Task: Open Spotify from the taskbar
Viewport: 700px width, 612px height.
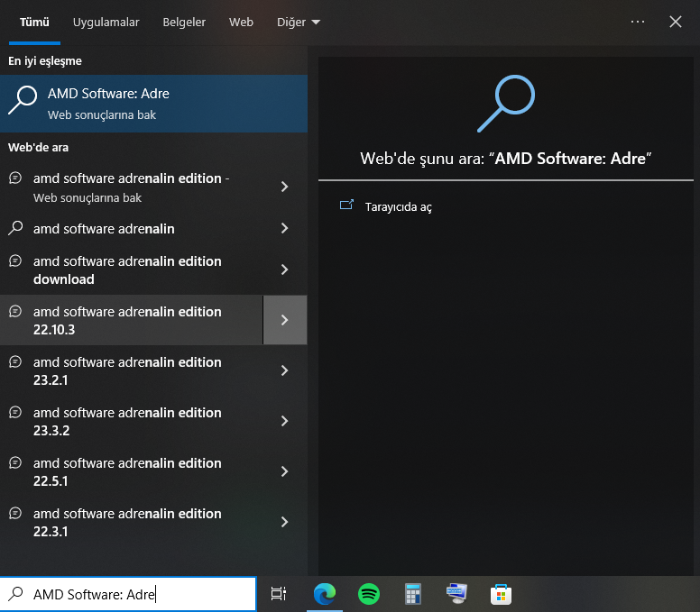Action: [369, 594]
